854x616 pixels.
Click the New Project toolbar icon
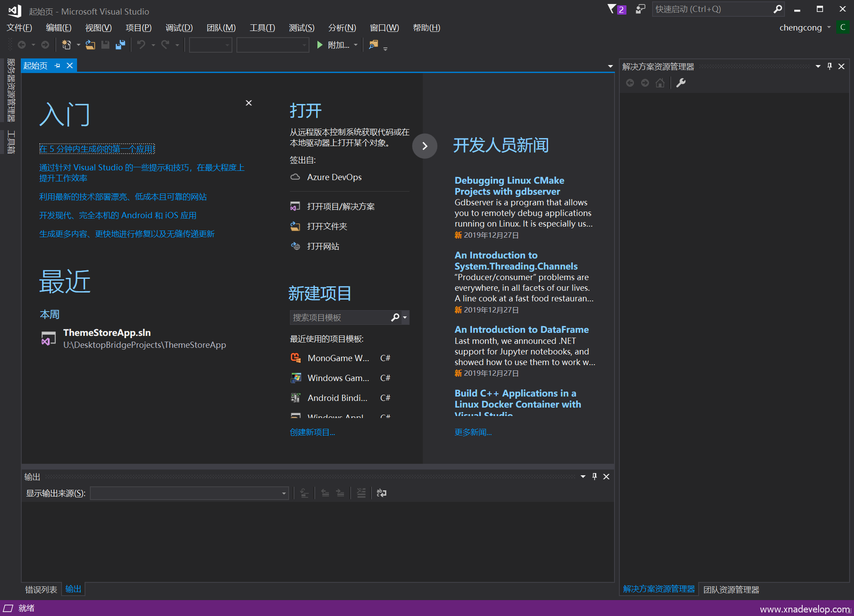tap(66, 45)
